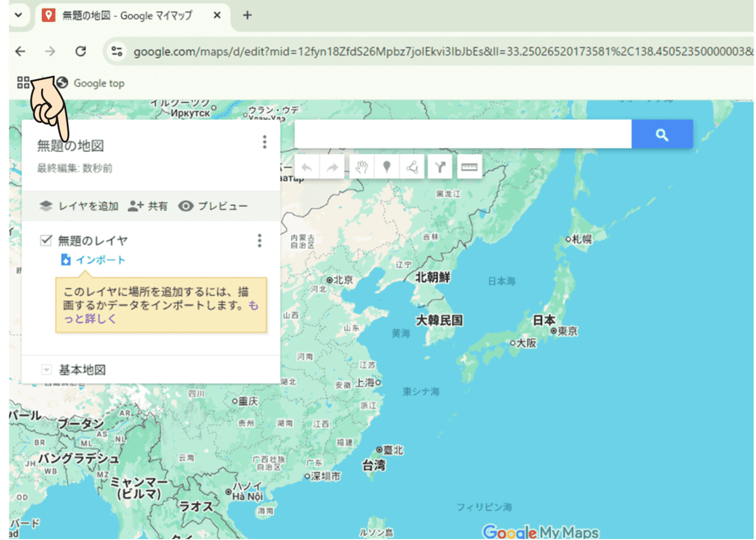Image resolution: width=756 pixels, height=540 pixels.
Task: Click 共有 share button
Action: [x=148, y=206]
